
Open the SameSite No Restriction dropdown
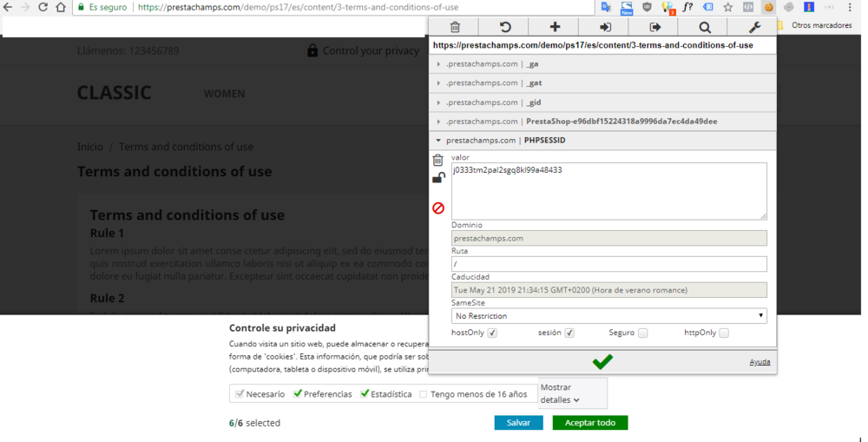(609, 316)
